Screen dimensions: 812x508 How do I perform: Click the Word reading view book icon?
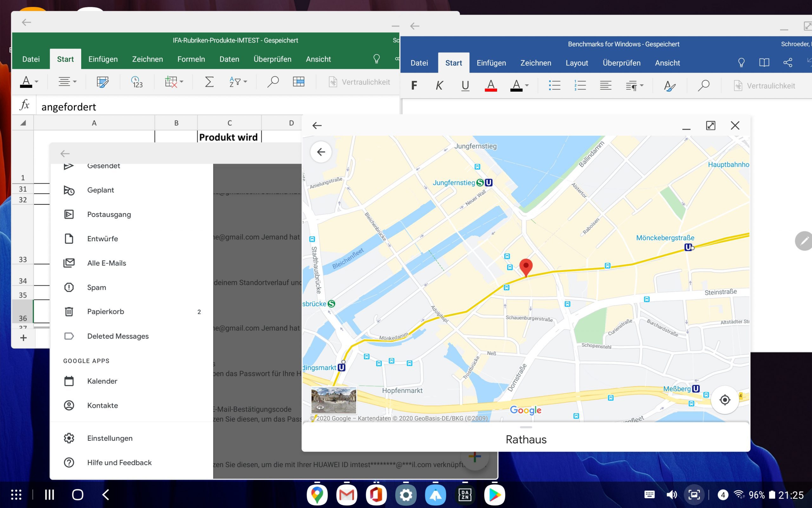tap(764, 63)
